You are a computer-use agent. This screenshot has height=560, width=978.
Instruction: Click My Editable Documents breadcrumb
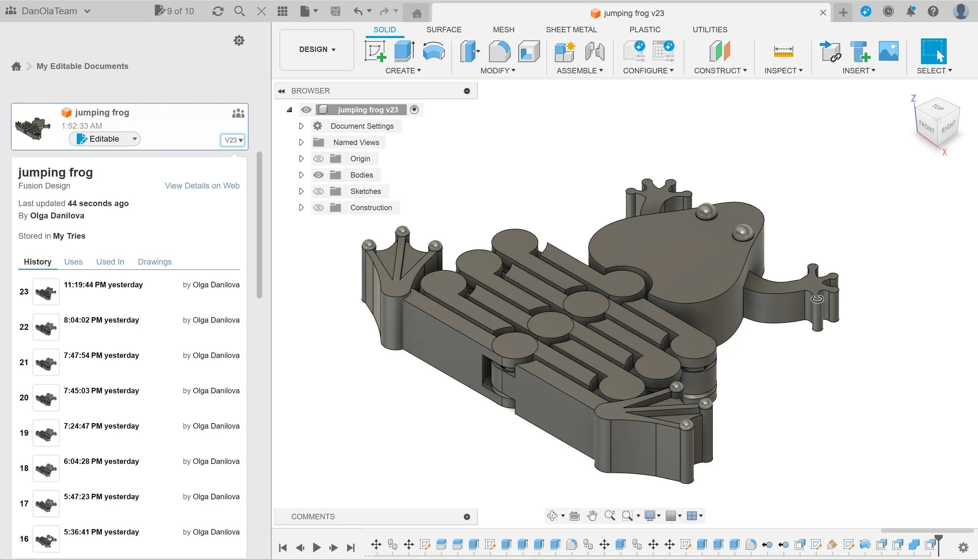82,66
